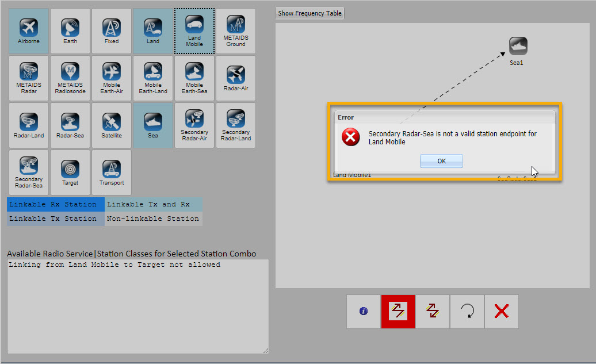The height and width of the screenshot is (364, 596).
Task: Choose the Satellite station tile
Action: point(112,125)
